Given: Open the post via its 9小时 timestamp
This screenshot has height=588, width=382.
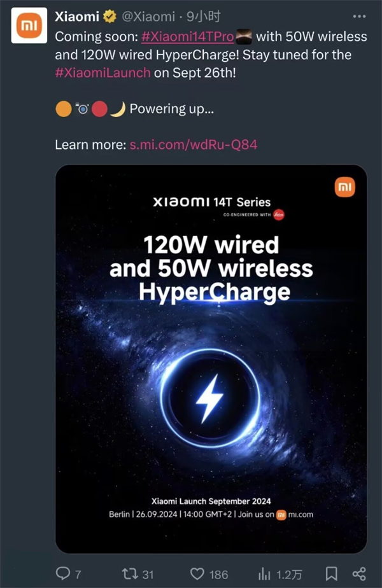Looking at the screenshot, I should [x=203, y=17].
